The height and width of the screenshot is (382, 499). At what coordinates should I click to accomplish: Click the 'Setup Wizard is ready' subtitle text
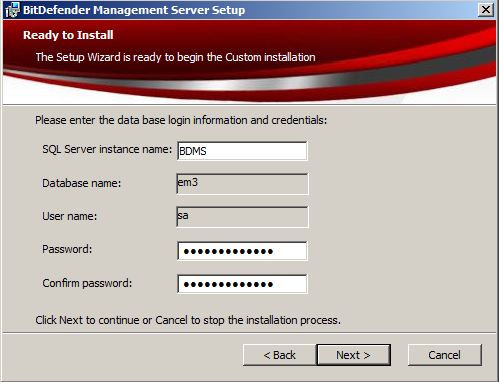click(175, 57)
